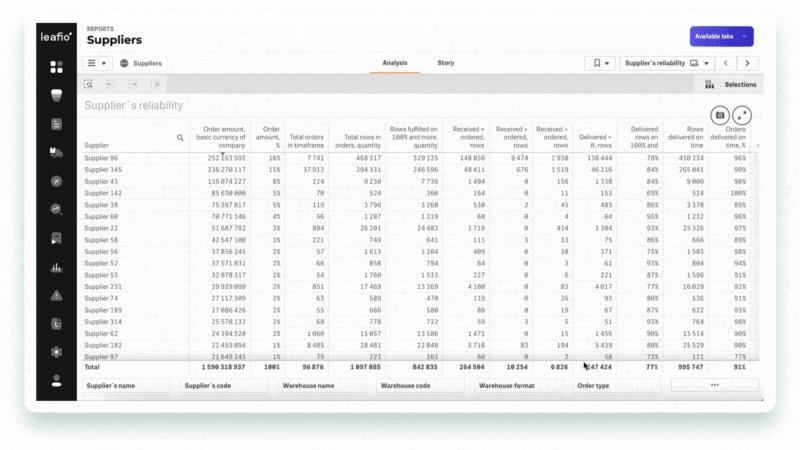Click the dashboard grid icon in sidebar

(57, 67)
